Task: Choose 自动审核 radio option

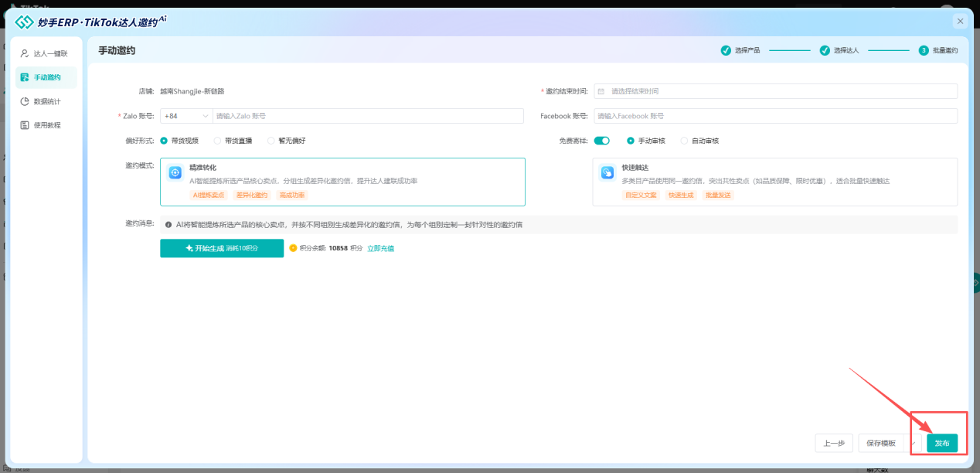Action: point(684,141)
